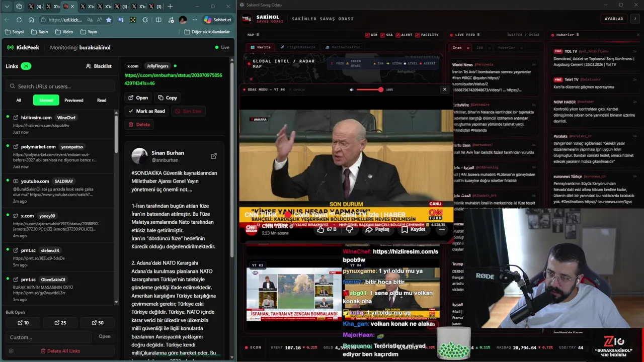Open browser extensions puzzle icon
This screenshot has height=362, width=644.
click(x=145, y=20)
